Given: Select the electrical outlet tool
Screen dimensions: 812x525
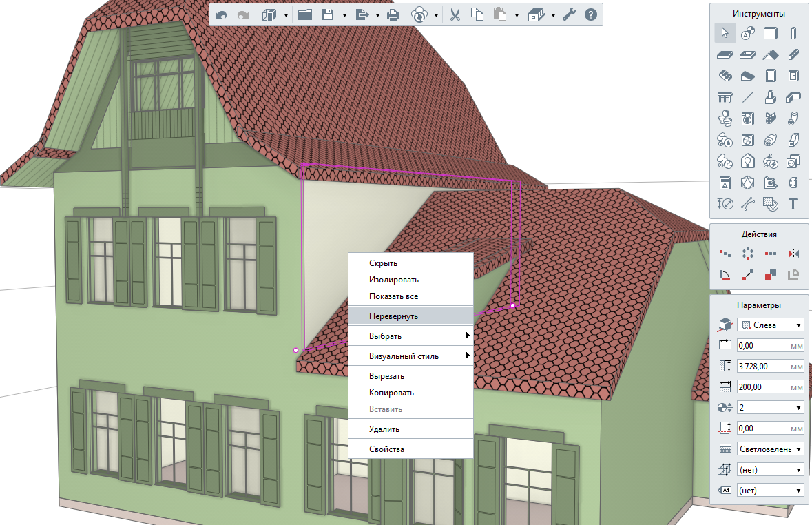Looking at the screenshot, I should pos(793,161).
